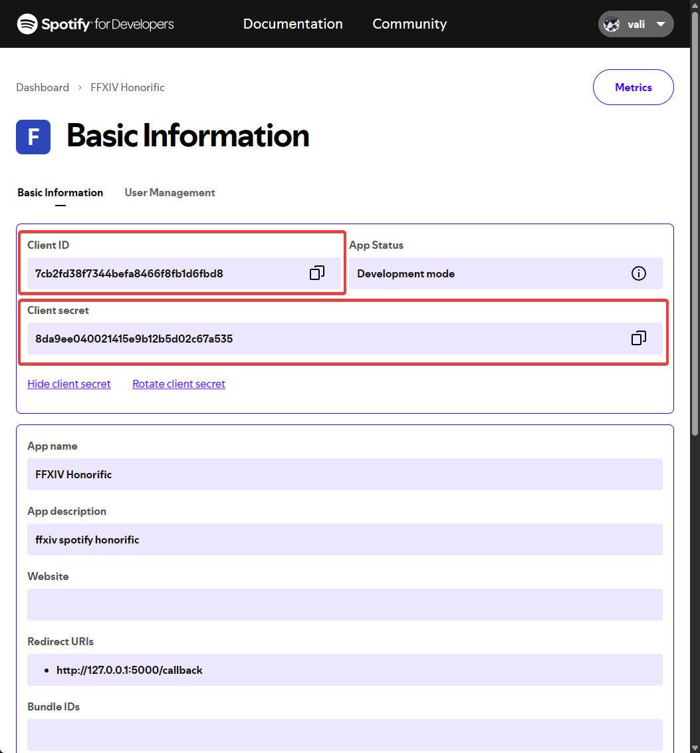This screenshot has height=753, width=700.
Task: Hide client secret link
Action: click(x=69, y=384)
